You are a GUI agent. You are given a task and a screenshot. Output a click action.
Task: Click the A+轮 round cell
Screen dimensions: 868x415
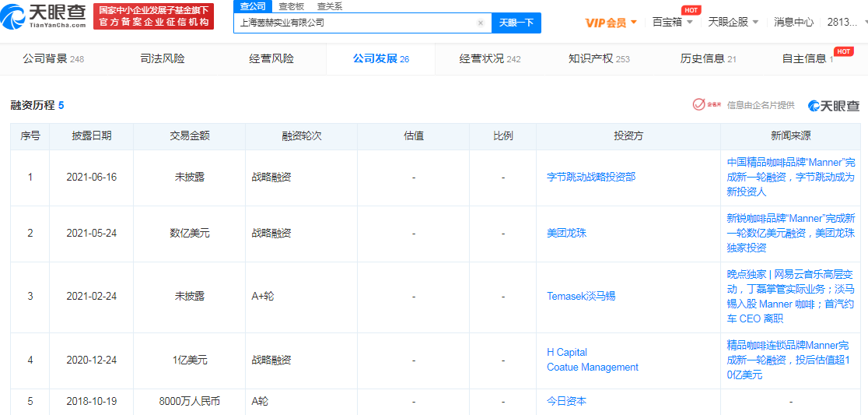[302, 297]
